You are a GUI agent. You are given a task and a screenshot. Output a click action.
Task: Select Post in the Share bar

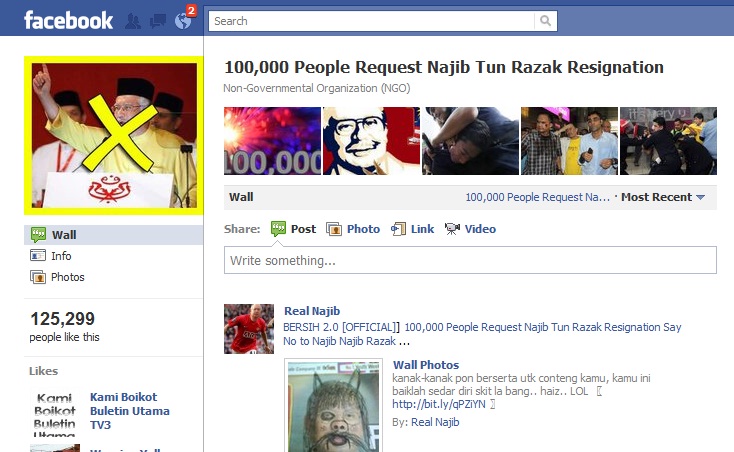coord(303,229)
